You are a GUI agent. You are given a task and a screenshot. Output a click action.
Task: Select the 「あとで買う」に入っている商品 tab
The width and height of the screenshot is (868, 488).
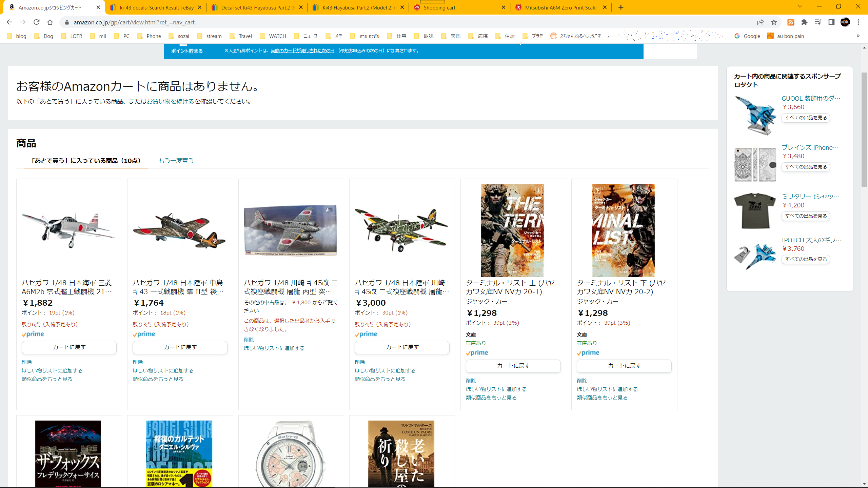pos(86,161)
